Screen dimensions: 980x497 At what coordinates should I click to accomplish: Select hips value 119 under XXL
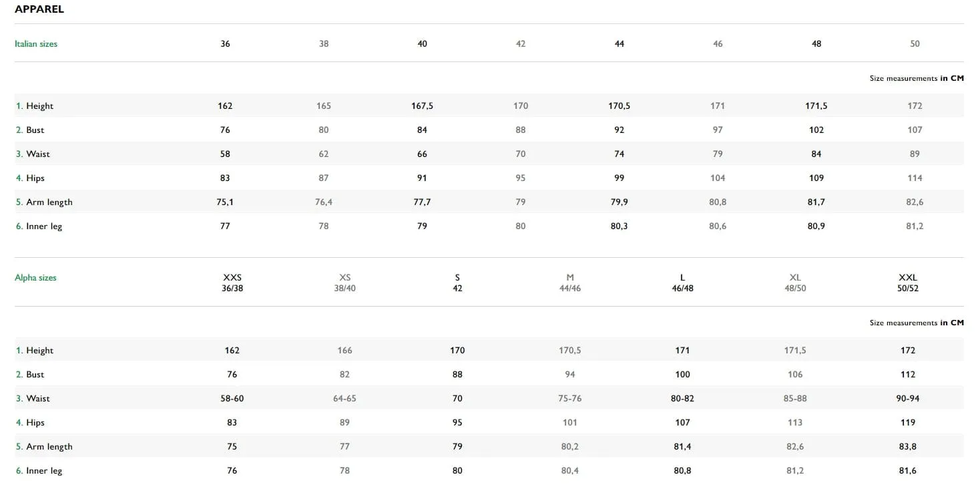coord(908,422)
